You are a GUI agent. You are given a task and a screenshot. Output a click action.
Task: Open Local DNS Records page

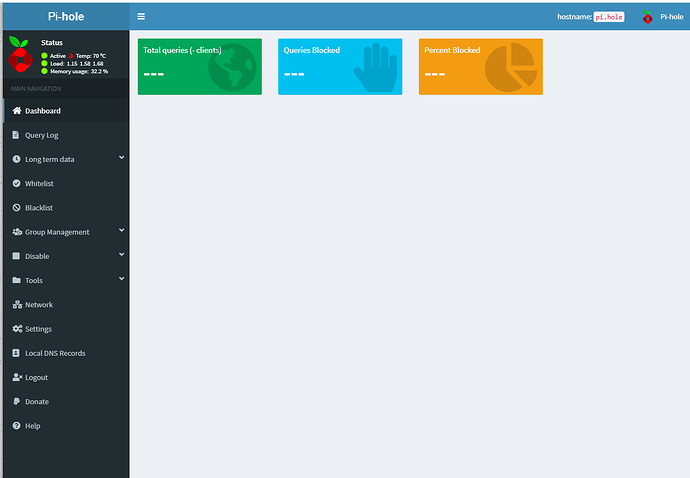click(x=55, y=353)
